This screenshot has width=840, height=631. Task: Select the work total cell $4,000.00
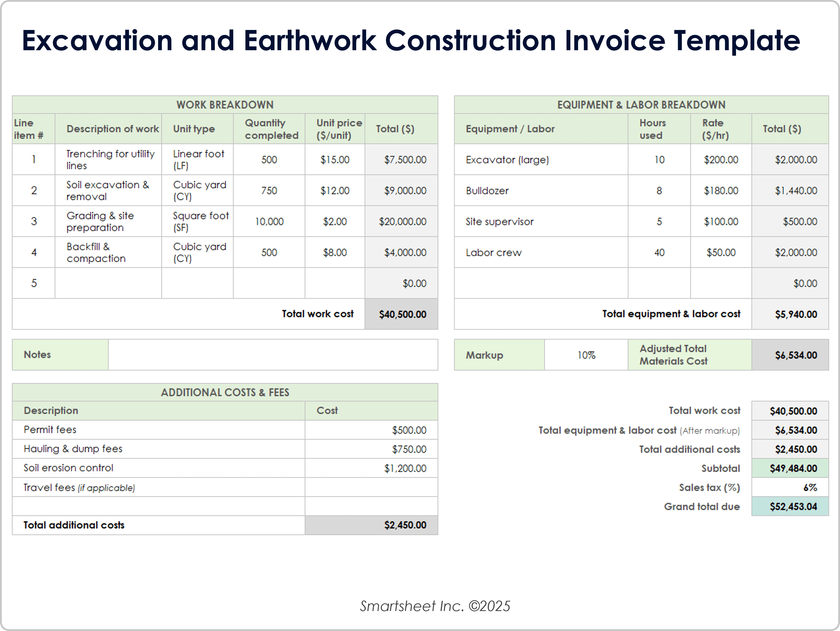click(x=401, y=252)
